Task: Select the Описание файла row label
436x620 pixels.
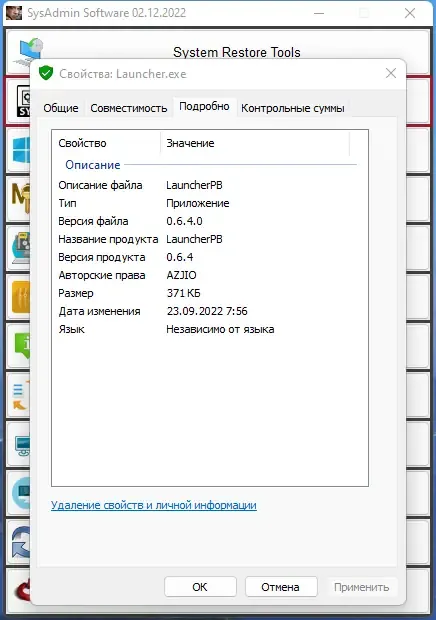Action: click(100, 185)
